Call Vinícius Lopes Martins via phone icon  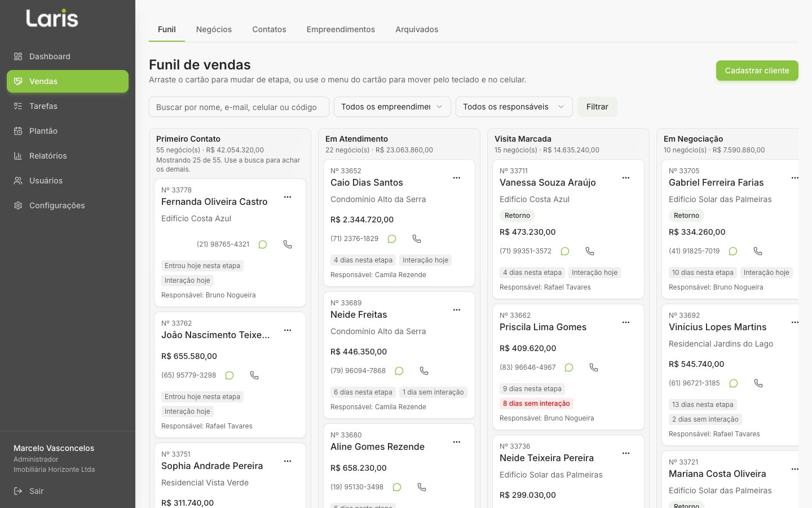[758, 383]
